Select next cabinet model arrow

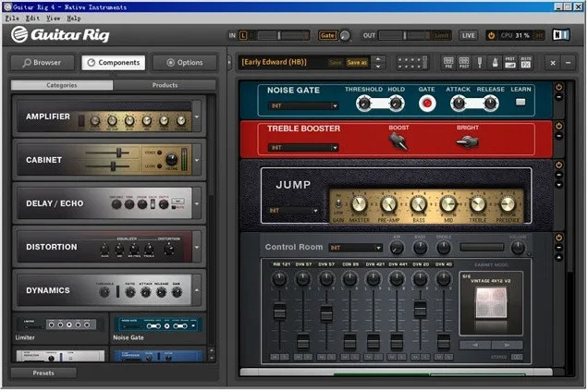point(507,344)
